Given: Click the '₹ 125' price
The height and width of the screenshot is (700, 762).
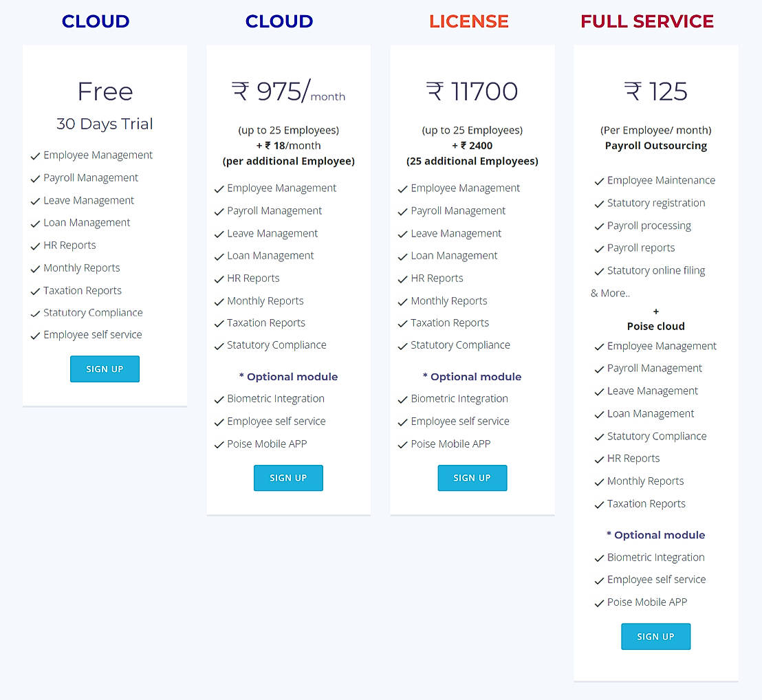Looking at the screenshot, I should click(x=655, y=91).
